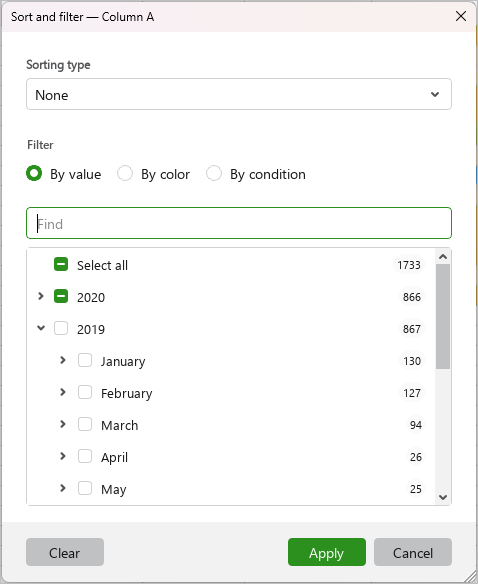Close the Sort and filter dialog

[461, 16]
